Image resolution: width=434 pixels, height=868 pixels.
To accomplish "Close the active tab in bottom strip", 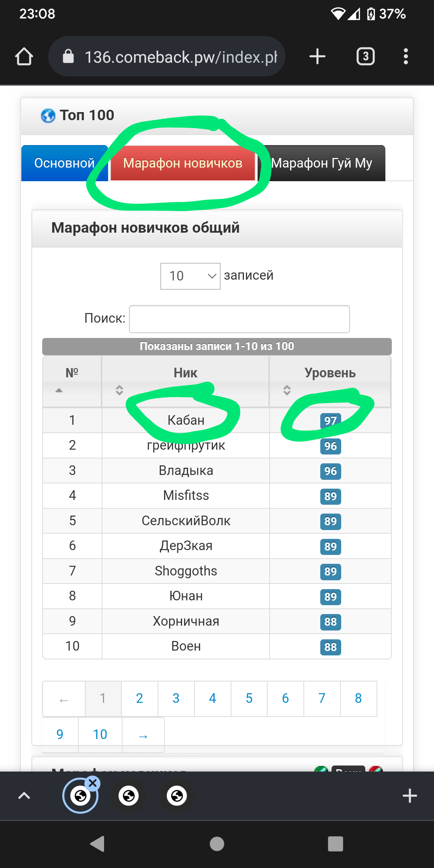I will coord(93,783).
